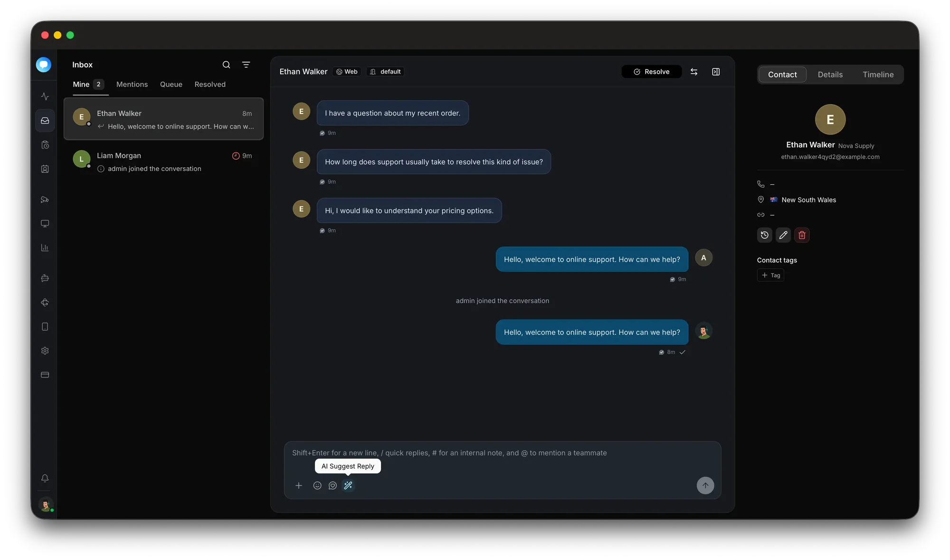Open the billing card sidebar icon

[x=45, y=375]
